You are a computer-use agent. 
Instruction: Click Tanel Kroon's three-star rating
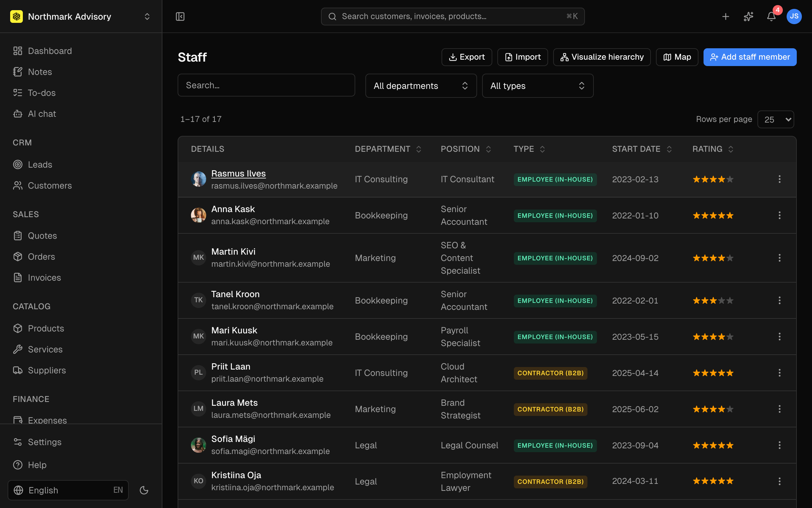coord(713,301)
